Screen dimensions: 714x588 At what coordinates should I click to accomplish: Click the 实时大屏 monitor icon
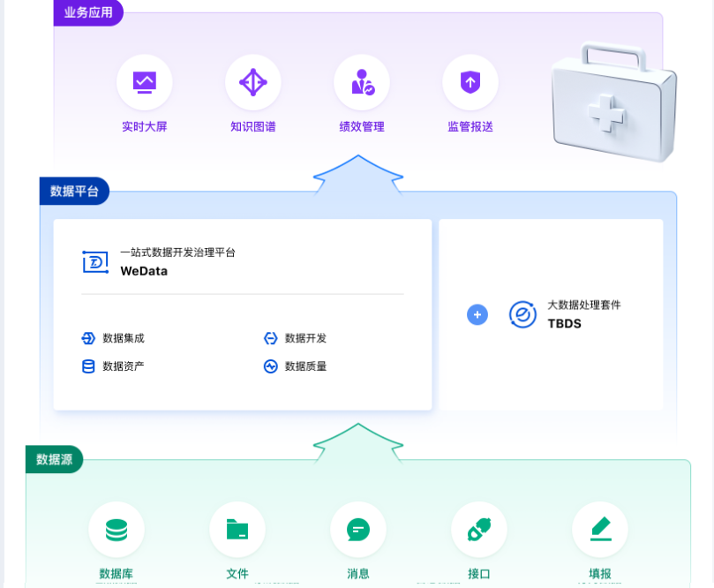(x=145, y=82)
